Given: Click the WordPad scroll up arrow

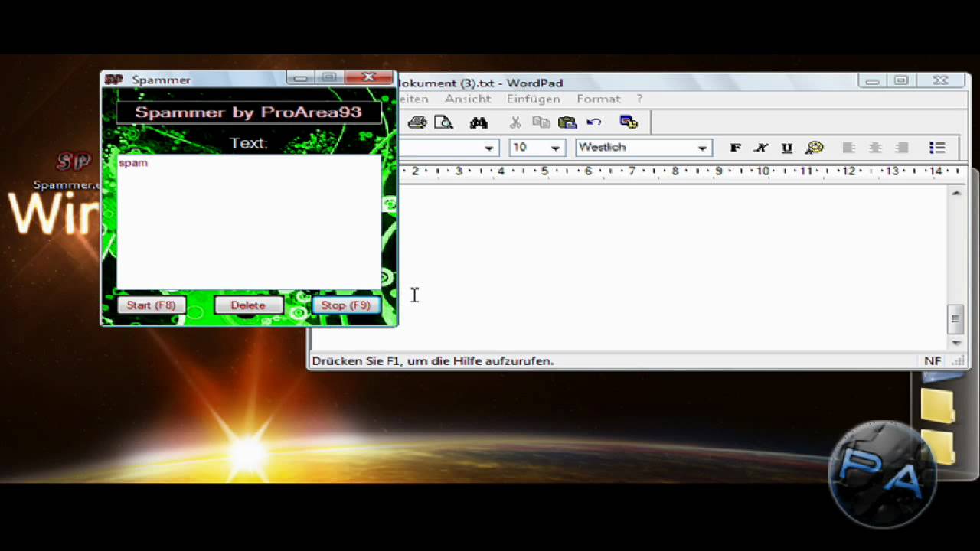Looking at the screenshot, I should (x=955, y=192).
